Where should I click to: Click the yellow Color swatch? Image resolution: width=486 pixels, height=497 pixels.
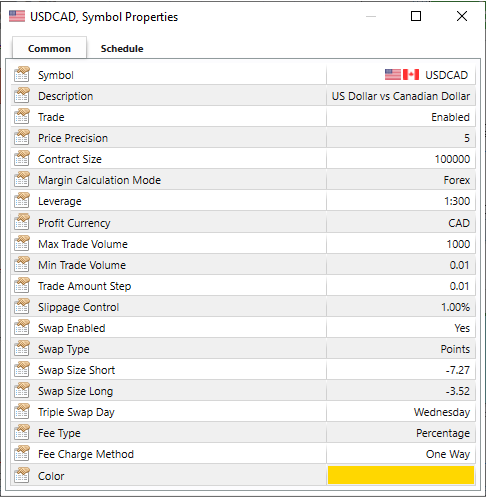click(401, 475)
